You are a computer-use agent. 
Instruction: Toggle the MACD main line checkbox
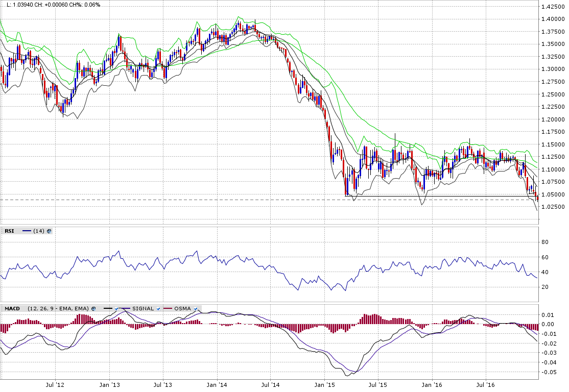pos(116,309)
